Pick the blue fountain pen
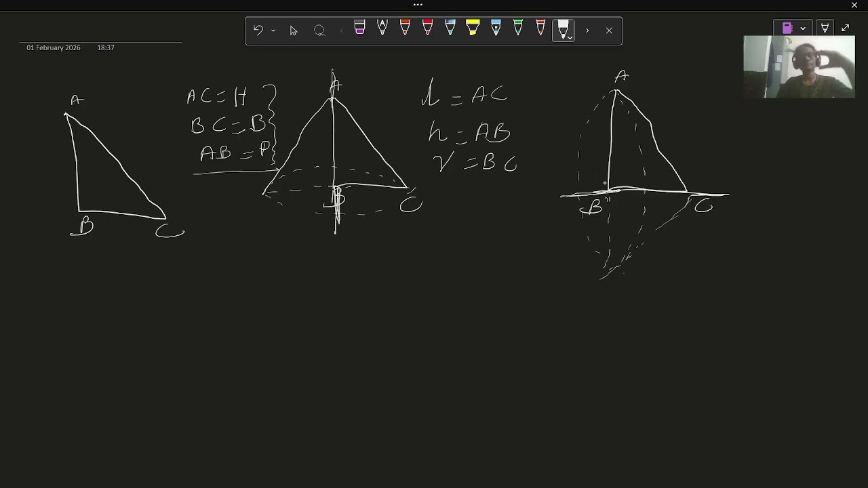The image size is (868, 488). pyautogui.click(x=496, y=28)
